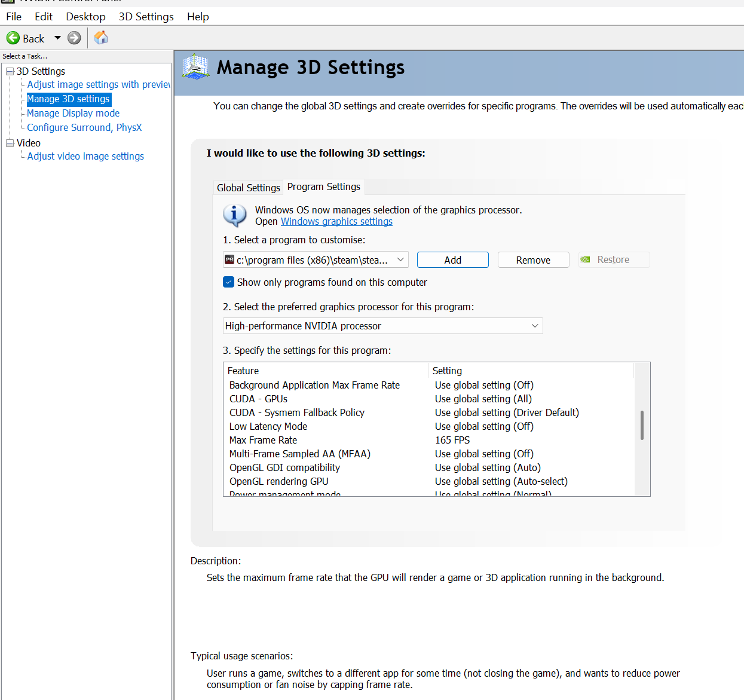Click the feature list vertical scrollbar
This screenshot has width=744, height=700.
tap(642, 426)
